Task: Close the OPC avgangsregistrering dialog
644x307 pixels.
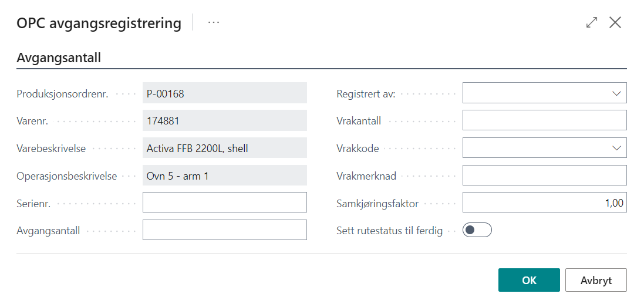Action: pyautogui.click(x=615, y=23)
